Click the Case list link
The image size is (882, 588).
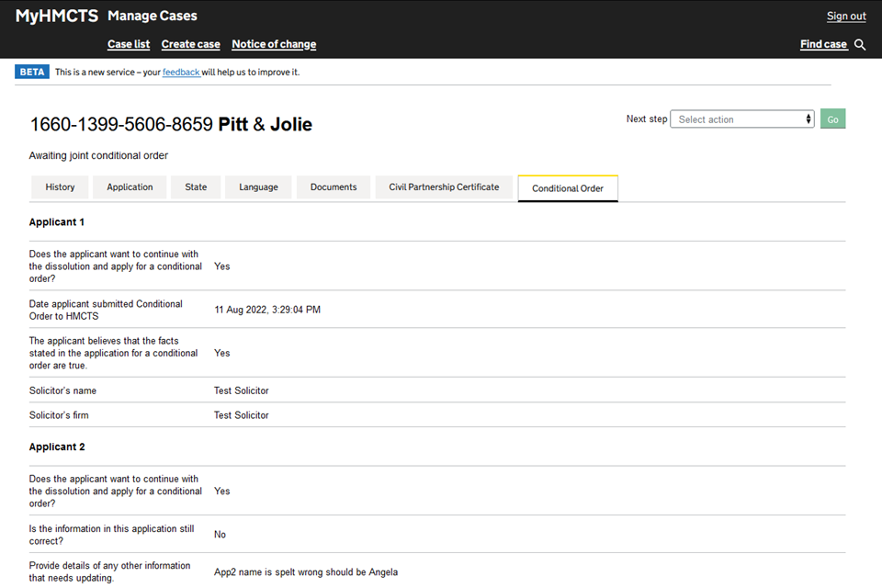click(129, 44)
